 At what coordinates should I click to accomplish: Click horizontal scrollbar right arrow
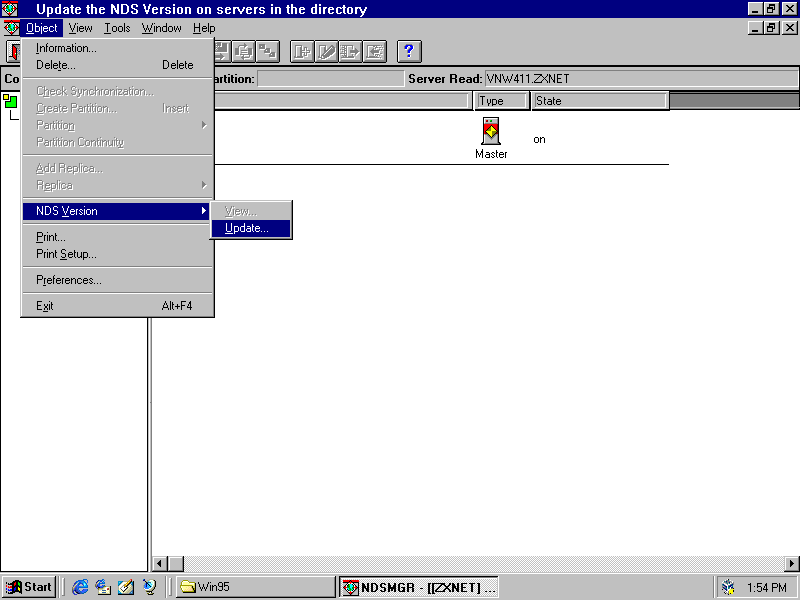[x=792, y=564]
